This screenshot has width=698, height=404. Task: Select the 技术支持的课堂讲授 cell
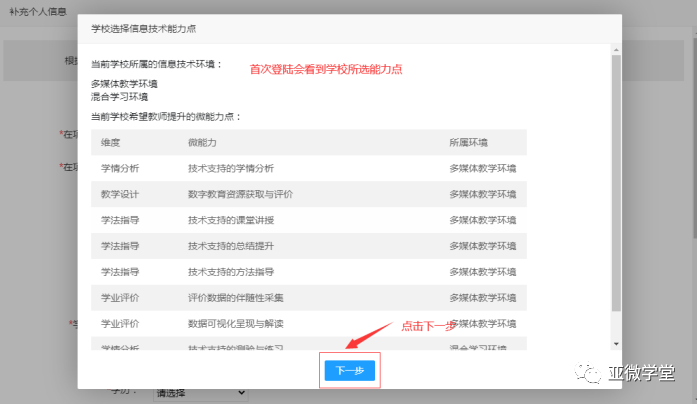tap(231, 220)
